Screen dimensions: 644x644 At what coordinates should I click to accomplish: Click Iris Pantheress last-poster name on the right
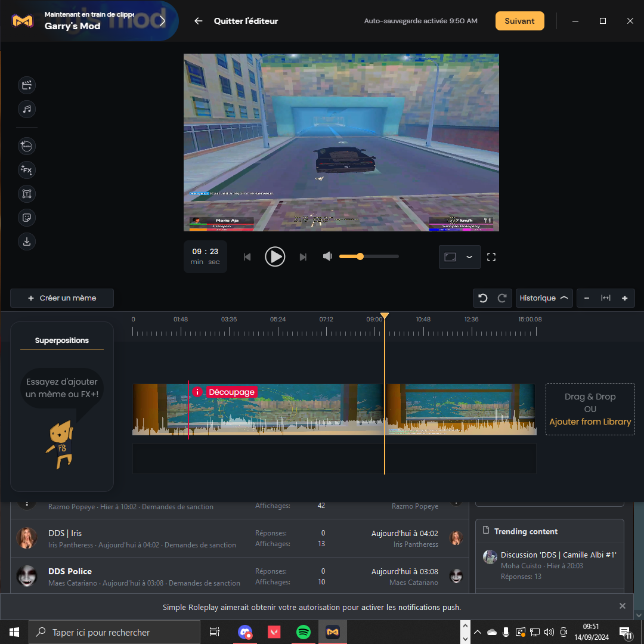[416, 544]
